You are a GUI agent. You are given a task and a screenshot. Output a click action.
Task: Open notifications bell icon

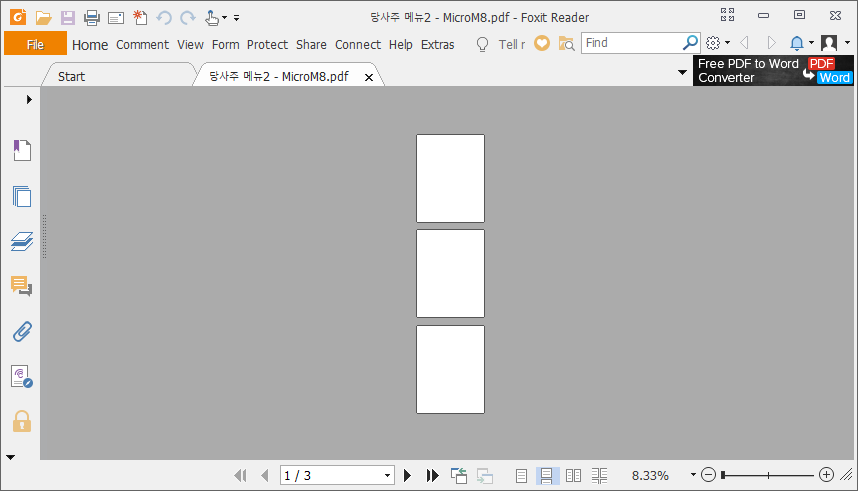point(797,43)
